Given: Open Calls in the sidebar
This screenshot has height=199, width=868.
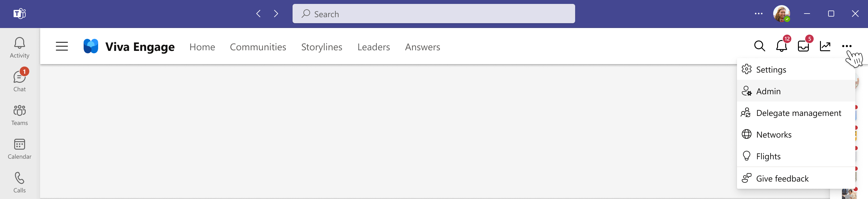Looking at the screenshot, I should (20, 182).
